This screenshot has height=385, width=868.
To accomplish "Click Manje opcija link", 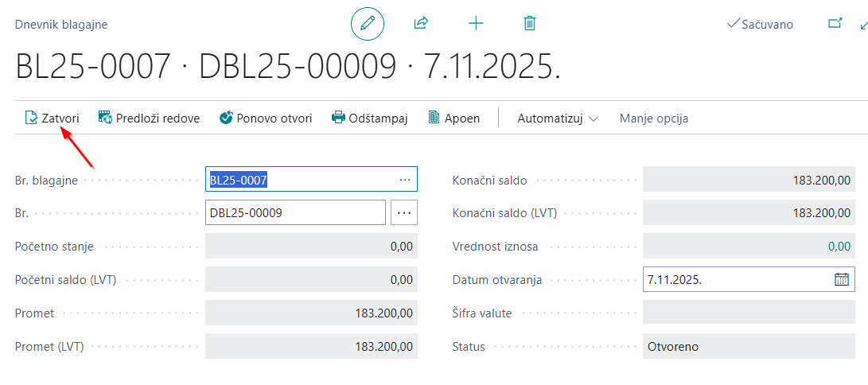I will 654,119.
